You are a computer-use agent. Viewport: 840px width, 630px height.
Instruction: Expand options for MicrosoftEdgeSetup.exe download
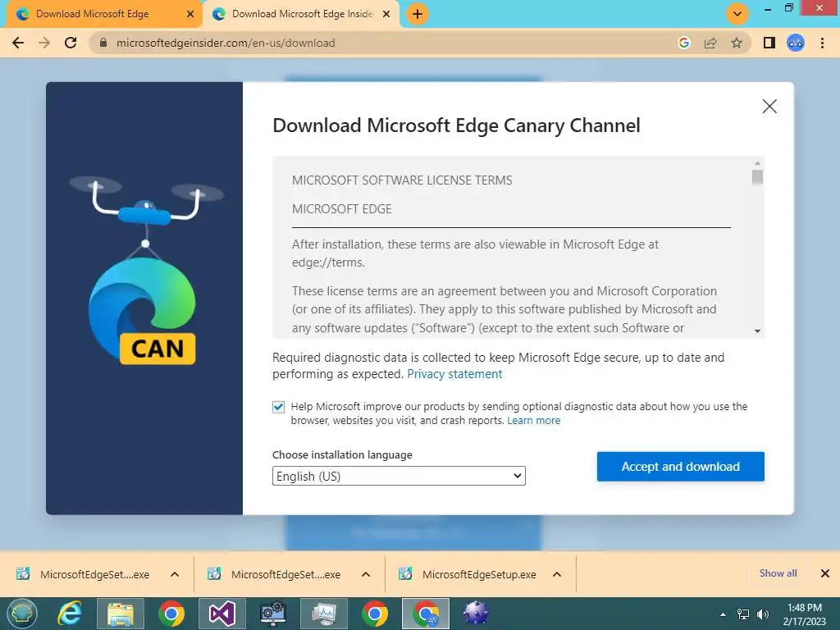click(x=557, y=574)
